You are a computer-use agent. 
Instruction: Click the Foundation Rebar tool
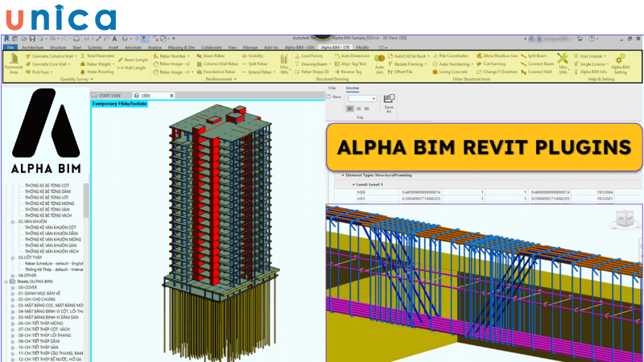(x=216, y=72)
